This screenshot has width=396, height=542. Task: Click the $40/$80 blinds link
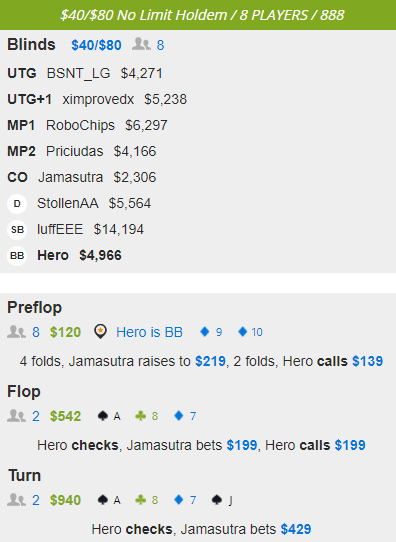point(96,45)
